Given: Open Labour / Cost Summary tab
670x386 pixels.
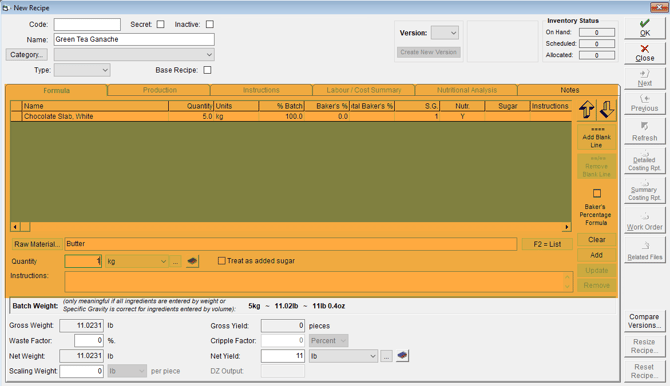Looking at the screenshot, I should 364,90.
